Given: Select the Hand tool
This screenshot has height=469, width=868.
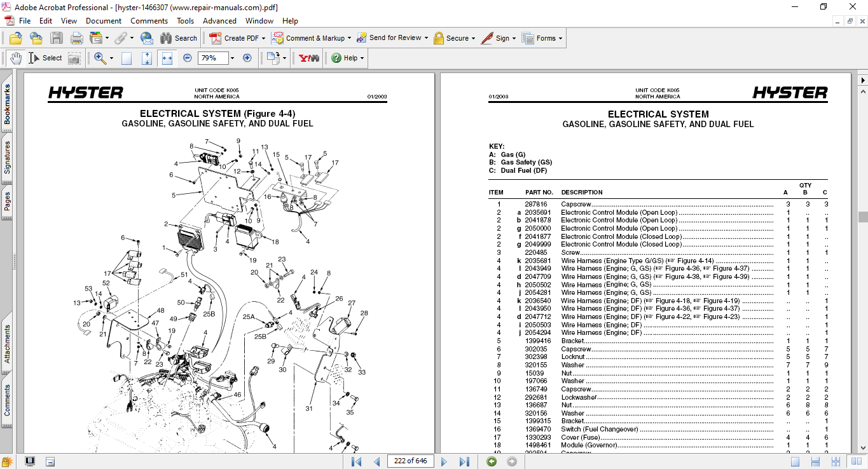Looking at the screenshot, I should pos(15,58).
